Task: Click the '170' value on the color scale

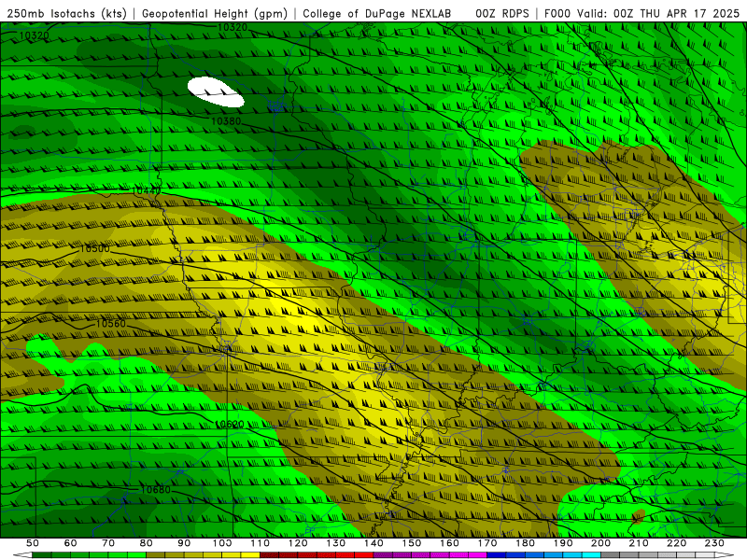Action: [487, 543]
